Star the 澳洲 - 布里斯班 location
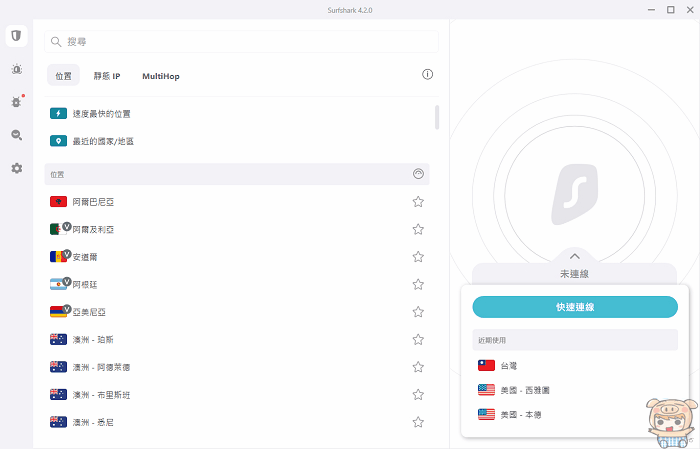 [418, 395]
